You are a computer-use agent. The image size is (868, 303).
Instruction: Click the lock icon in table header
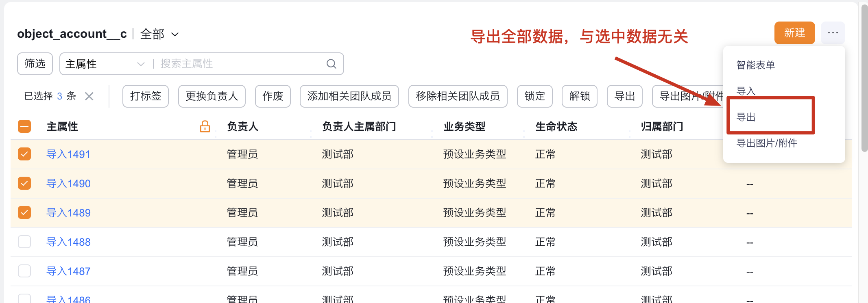[205, 126]
